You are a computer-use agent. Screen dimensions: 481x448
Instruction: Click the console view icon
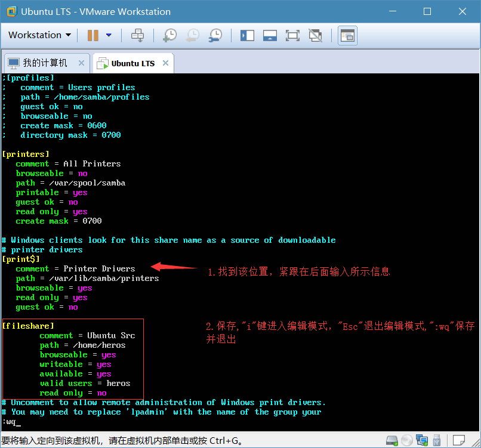pos(347,35)
